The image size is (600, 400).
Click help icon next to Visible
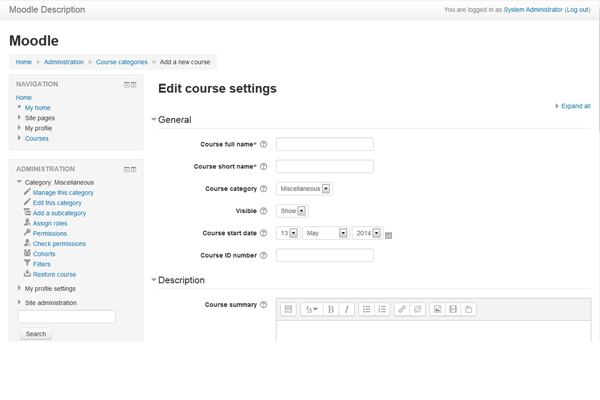coord(264,211)
